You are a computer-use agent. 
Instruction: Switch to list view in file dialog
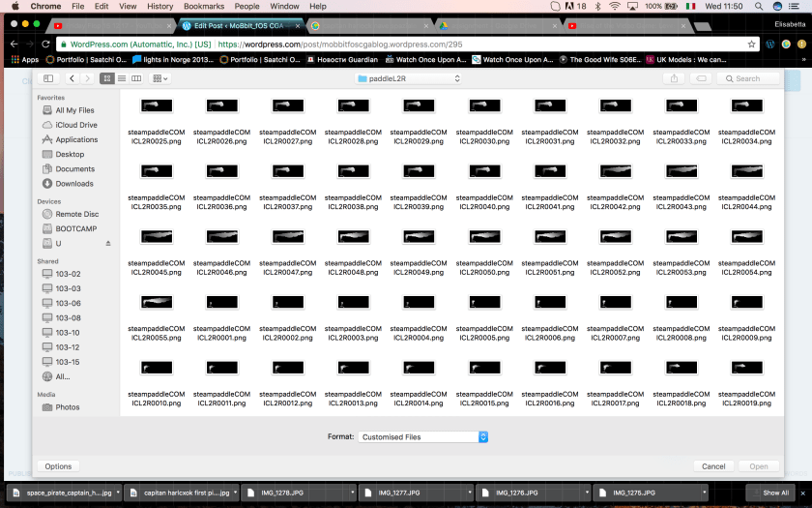pyautogui.click(x=122, y=78)
